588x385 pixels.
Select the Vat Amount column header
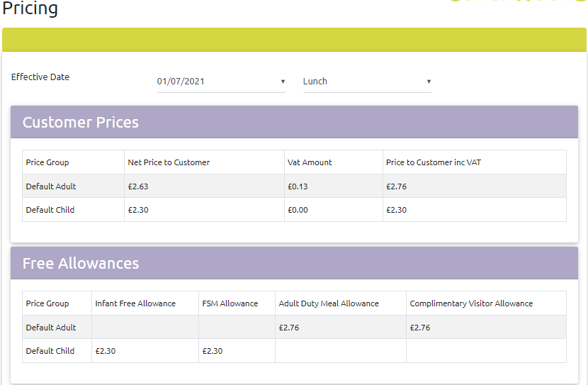click(x=310, y=162)
